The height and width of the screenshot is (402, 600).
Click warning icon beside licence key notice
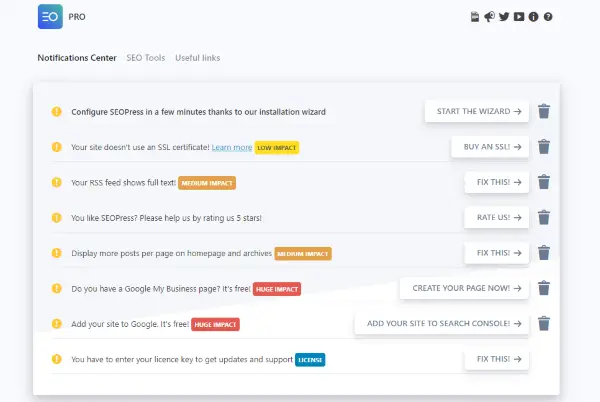pyautogui.click(x=56, y=359)
